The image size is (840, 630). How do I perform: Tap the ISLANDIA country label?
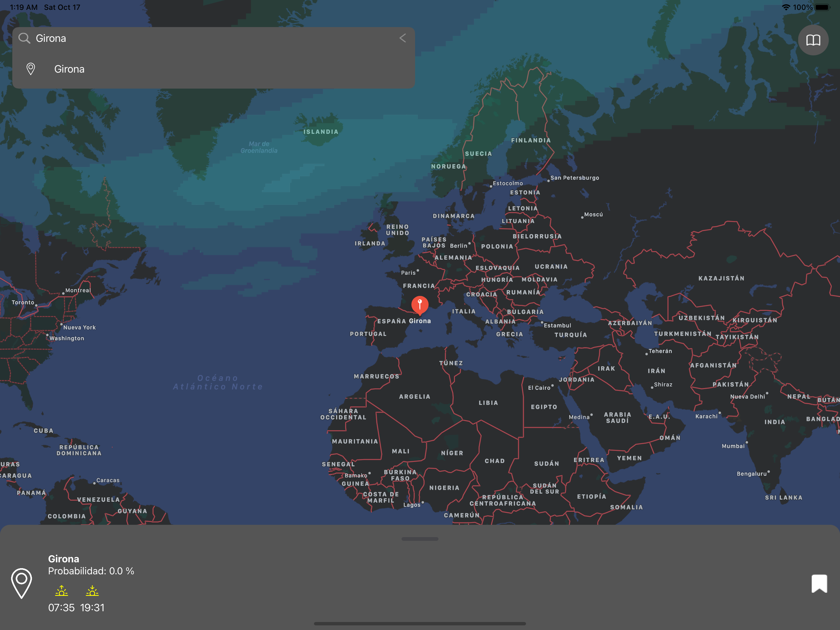(320, 132)
